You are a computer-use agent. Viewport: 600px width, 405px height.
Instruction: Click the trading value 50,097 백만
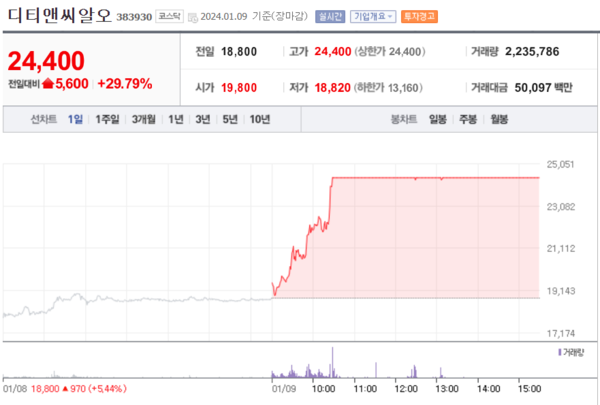click(543, 88)
